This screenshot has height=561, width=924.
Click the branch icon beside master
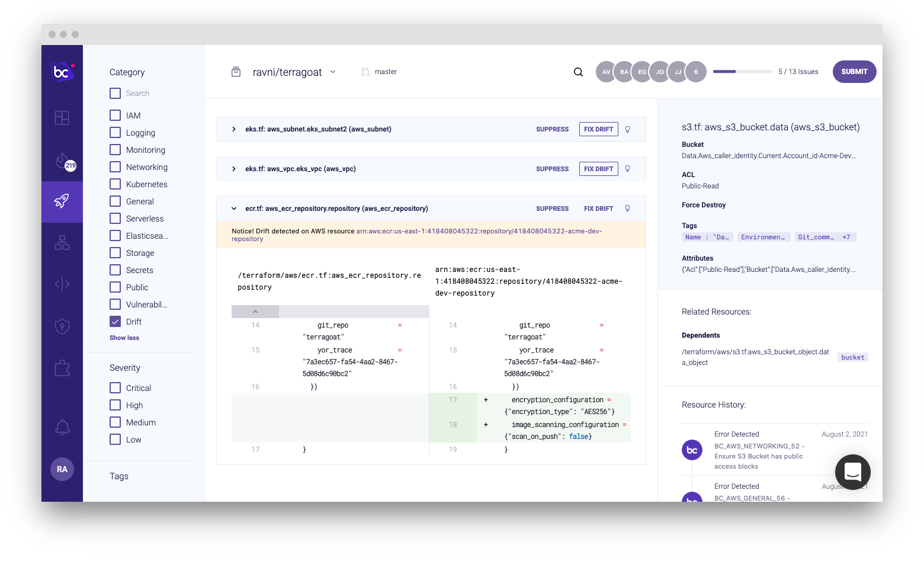click(x=365, y=72)
